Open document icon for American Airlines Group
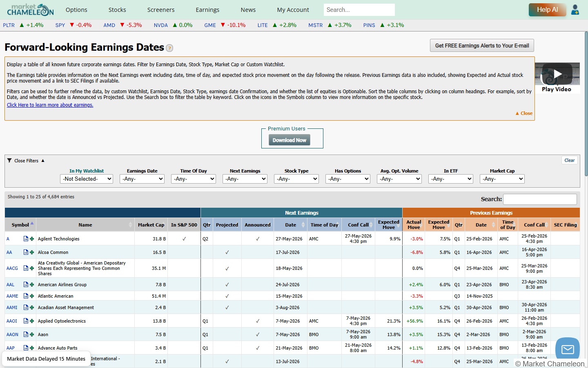 [26, 285]
